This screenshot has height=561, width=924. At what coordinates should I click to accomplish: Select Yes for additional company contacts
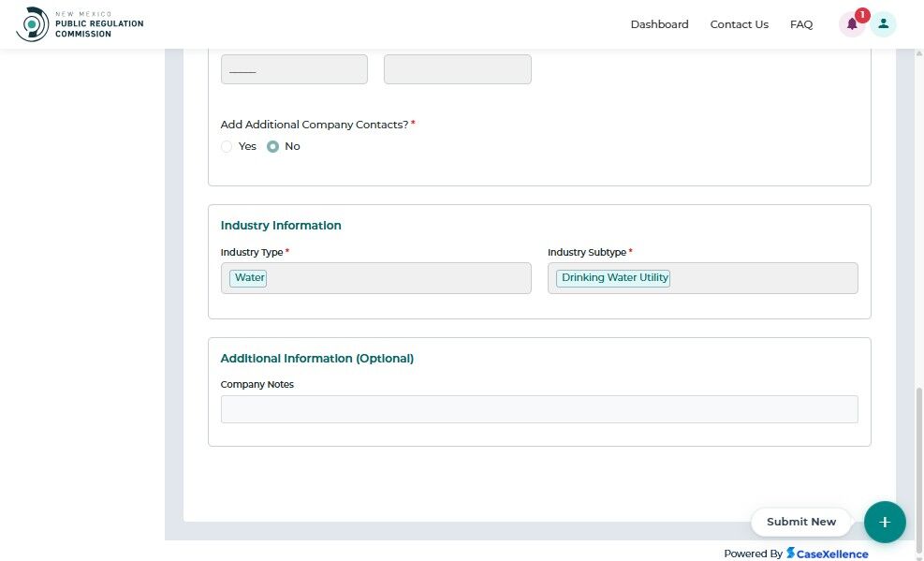click(x=227, y=147)
